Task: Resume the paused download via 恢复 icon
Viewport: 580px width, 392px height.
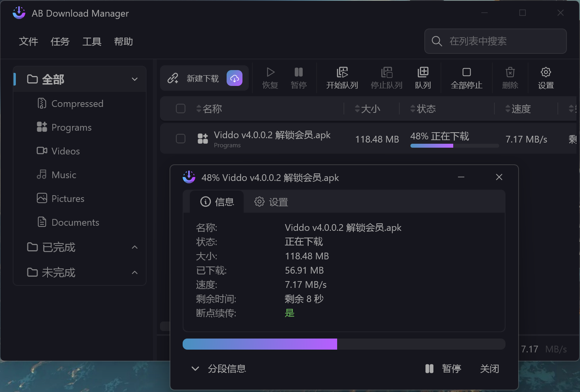Action: click(271, 78)
